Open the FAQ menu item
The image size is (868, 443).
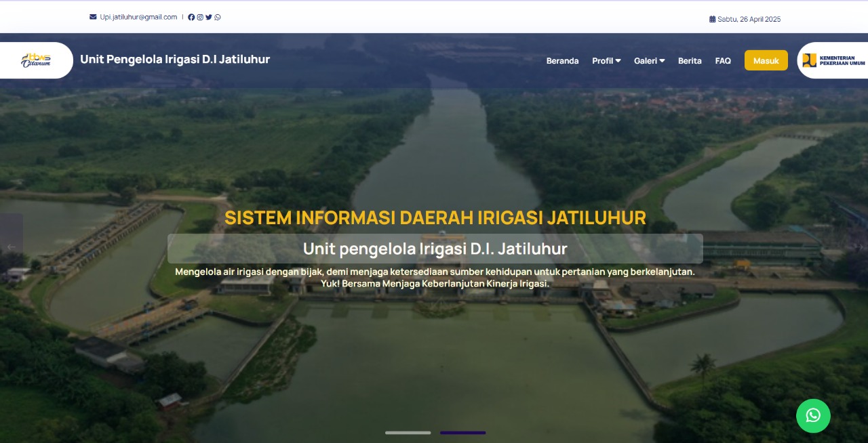[x=723, y=60]
